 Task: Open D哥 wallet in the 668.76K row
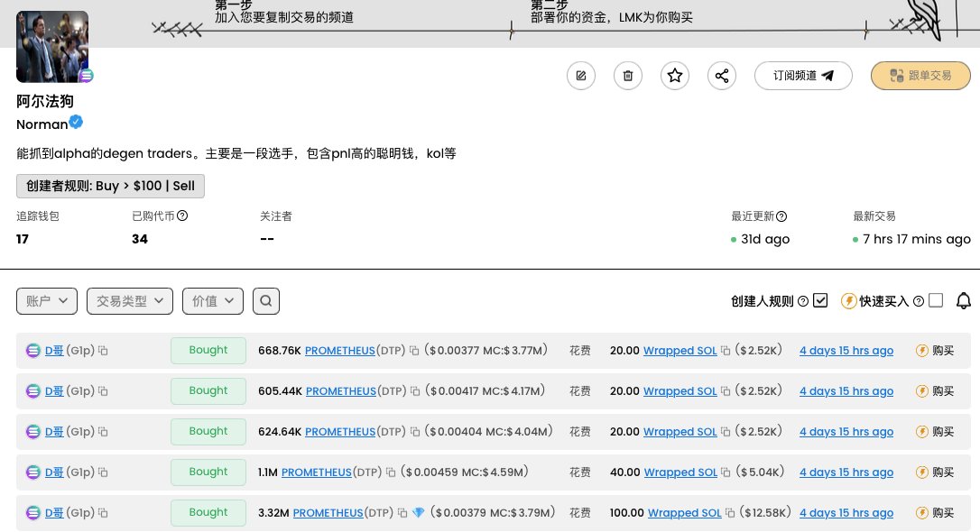(x=54, y=350)
